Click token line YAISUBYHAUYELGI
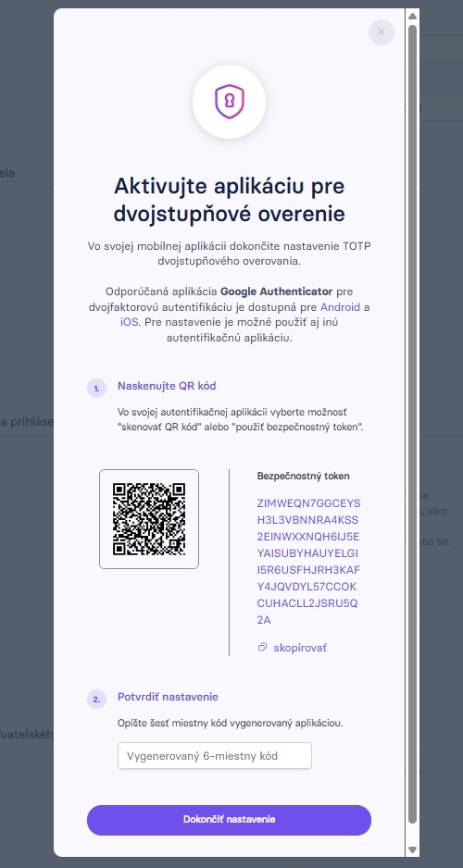 [x=307, y=553]
